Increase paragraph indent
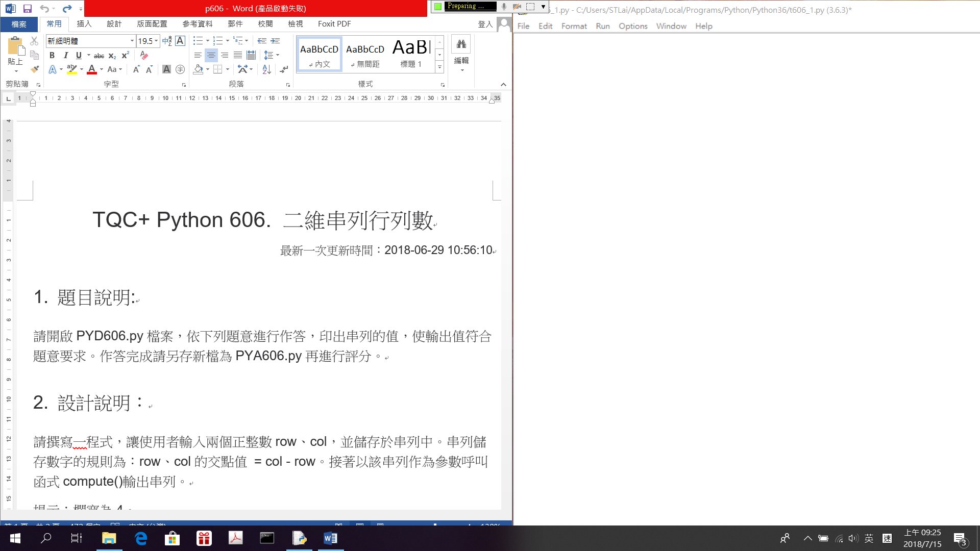Screen dimensions: 980x551 click(275, 41)
